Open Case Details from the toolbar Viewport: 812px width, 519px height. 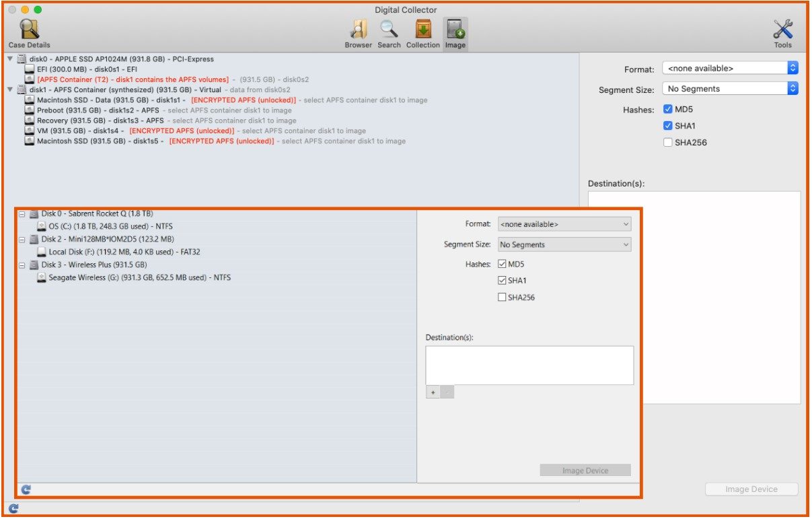pos(29,33)
